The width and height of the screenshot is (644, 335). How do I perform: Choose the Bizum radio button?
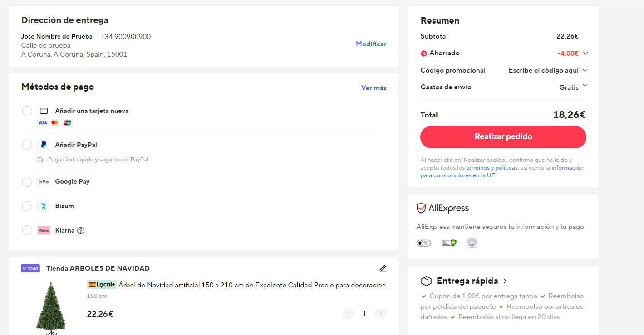[27, 206]
